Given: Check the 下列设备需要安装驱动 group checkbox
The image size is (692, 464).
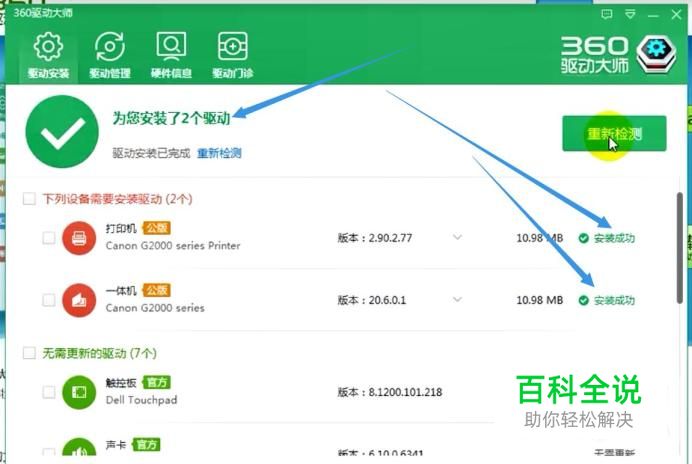Looking at the screenshot, I should (x=29, y=199).
